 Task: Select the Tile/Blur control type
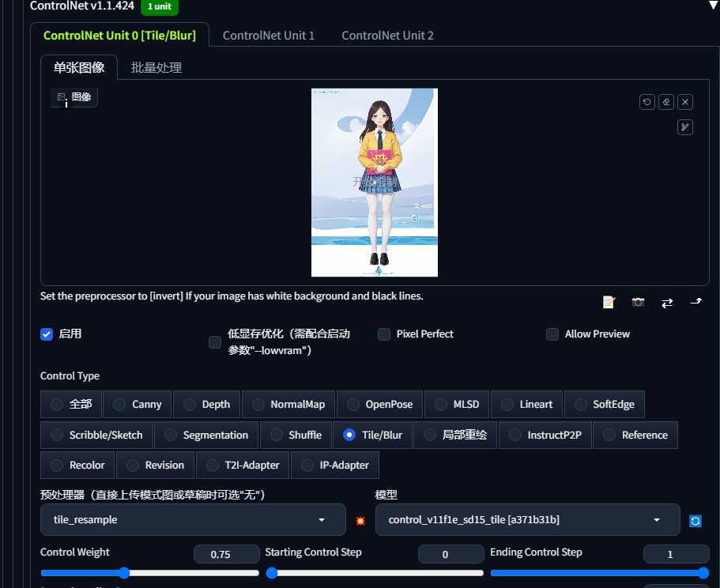click(372, 435)
